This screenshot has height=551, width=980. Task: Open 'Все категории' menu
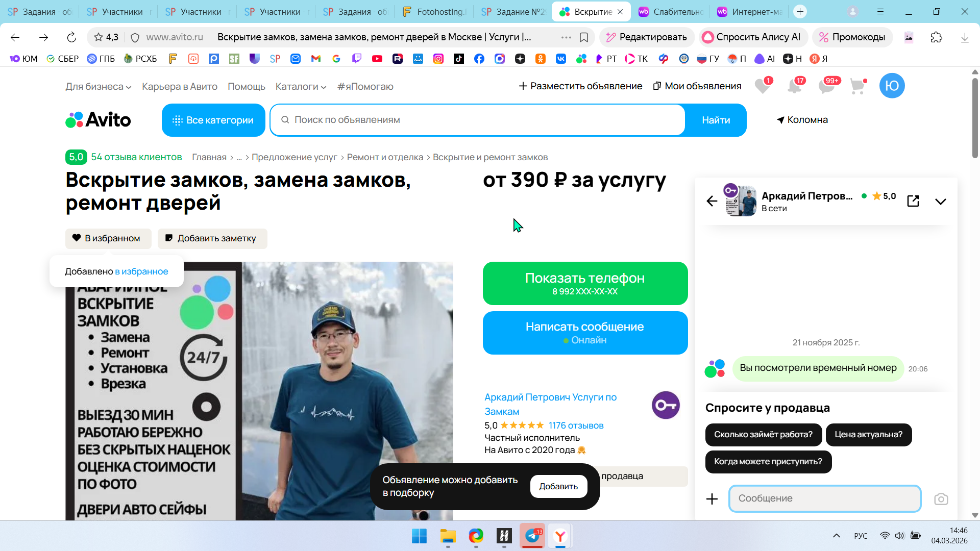pyautogui.click(x=213, y=120)
